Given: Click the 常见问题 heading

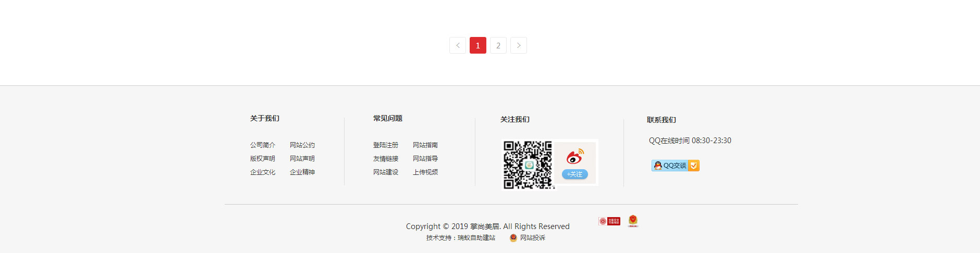Looking at the screenshot, I should point(388,119).
